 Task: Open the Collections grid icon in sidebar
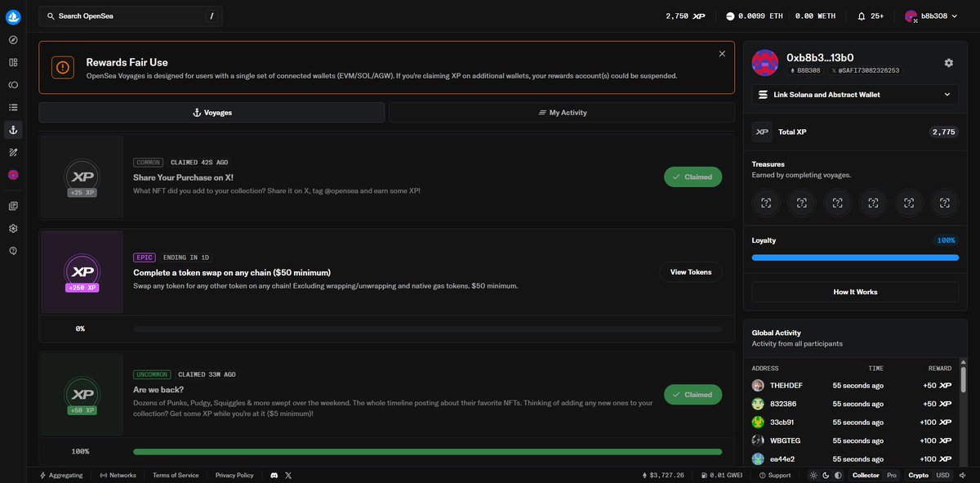(13, 62)
